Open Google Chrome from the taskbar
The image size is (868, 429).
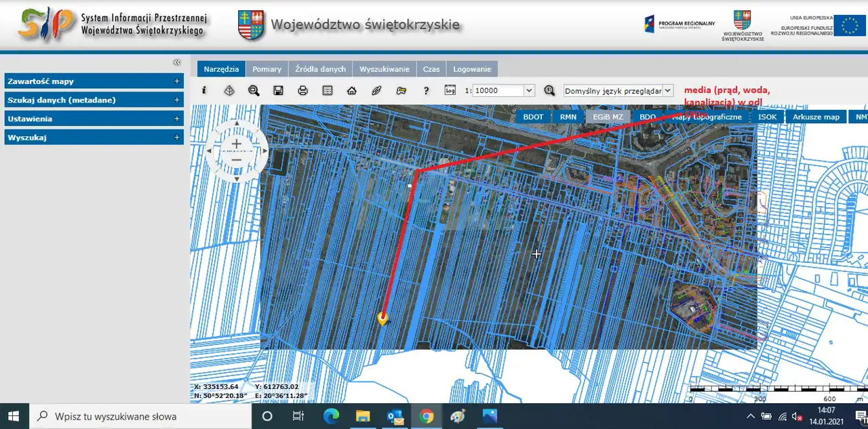click(x=427, y=416)
